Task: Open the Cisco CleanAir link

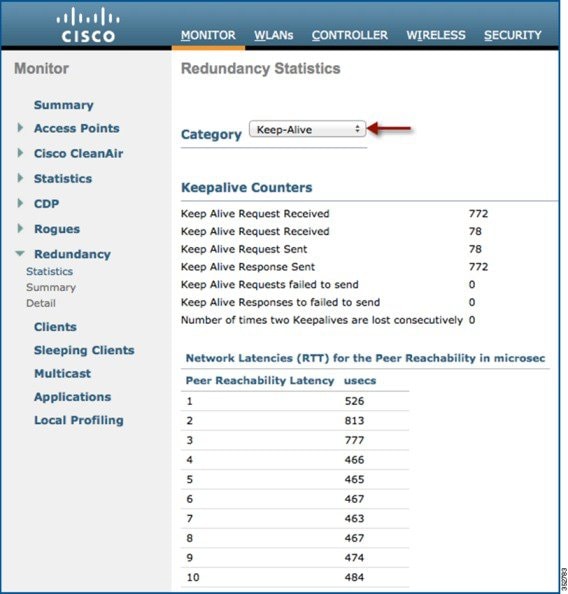Action: 78,153
